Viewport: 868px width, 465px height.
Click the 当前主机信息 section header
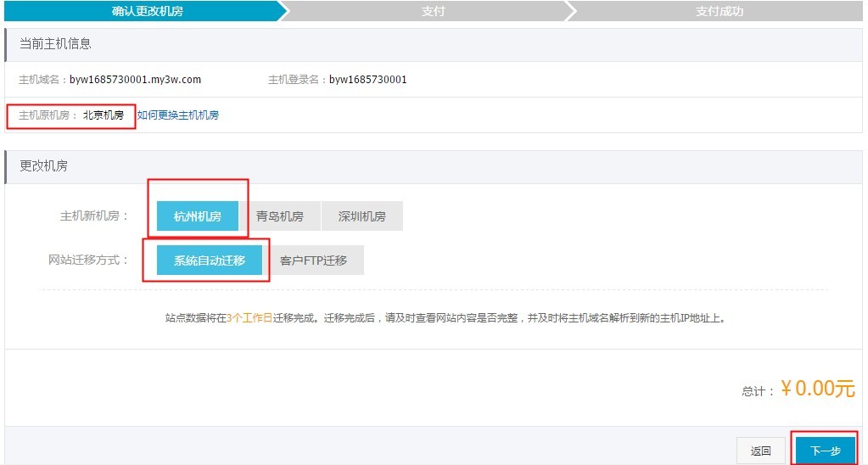coord(55,43)
